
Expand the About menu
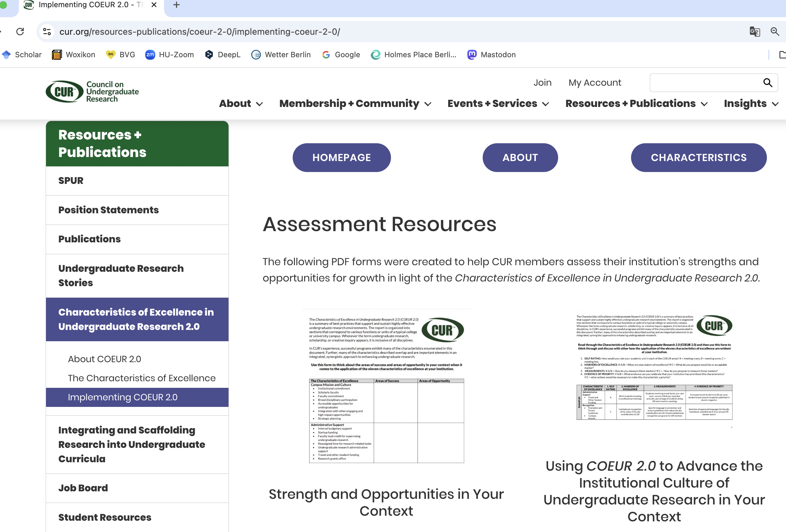pyautogui.click(x=241, y=104)
